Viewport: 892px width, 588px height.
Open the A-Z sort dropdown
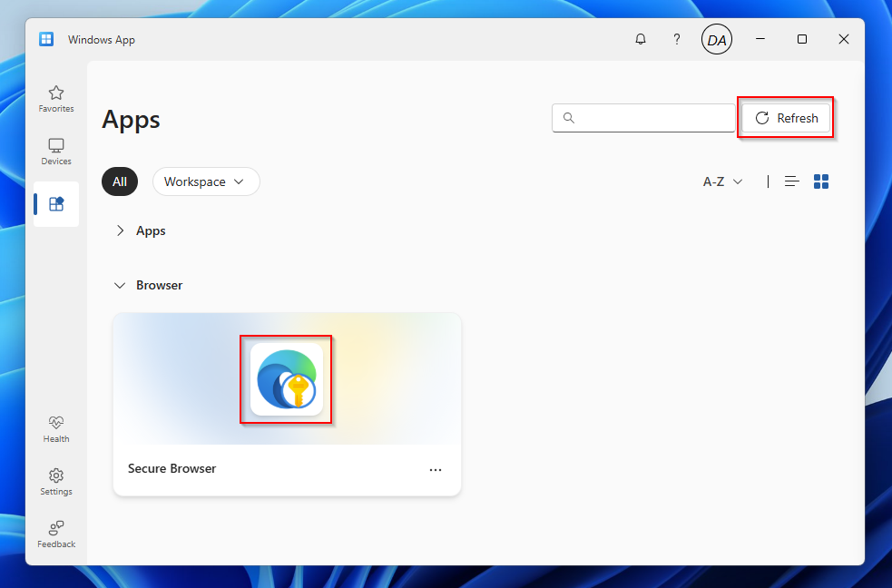[722, 181]
